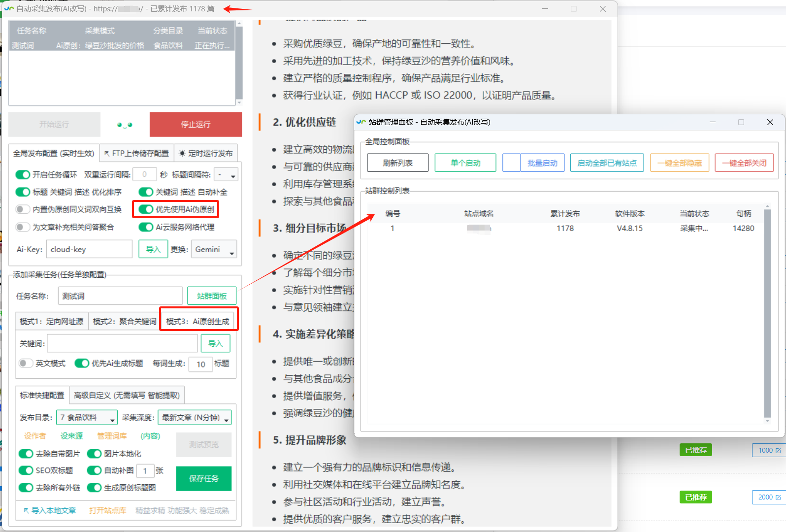Click the 已推荐 badge beside 1000
The image size is (786, 532).
pos(696,450)
